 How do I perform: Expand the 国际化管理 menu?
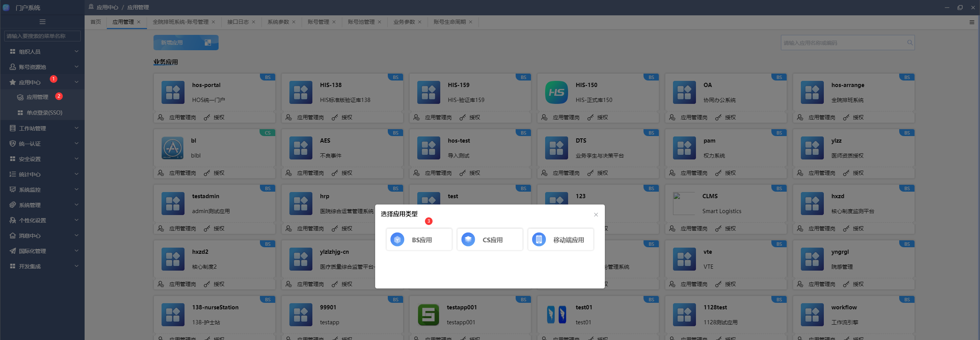[42, 251]
